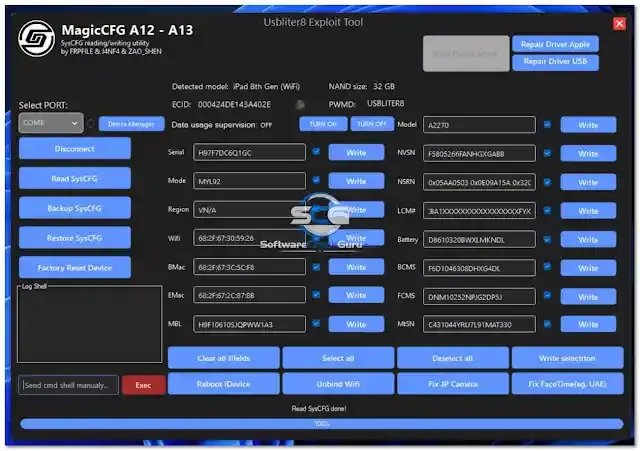The width and height of the screenshot is (640, 451).
Task: Toggle the NVSN checkbox
Action: (547, 153)
